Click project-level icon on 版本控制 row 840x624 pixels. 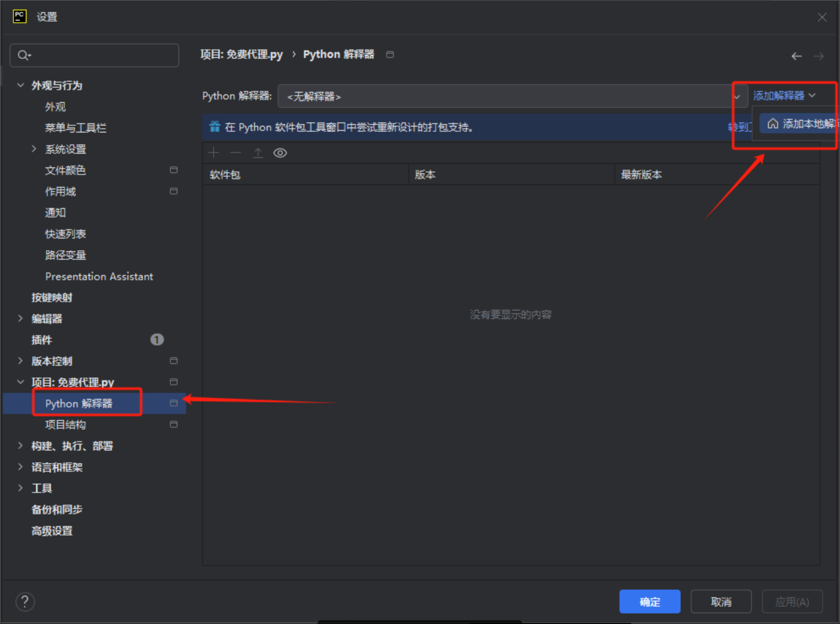click(174, 361)
